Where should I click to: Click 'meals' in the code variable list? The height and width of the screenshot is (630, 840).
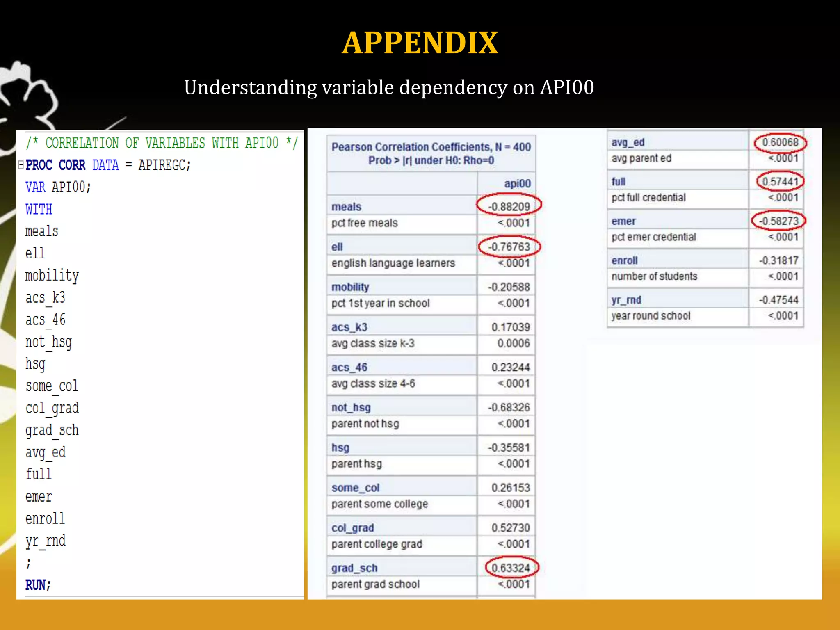41,231
